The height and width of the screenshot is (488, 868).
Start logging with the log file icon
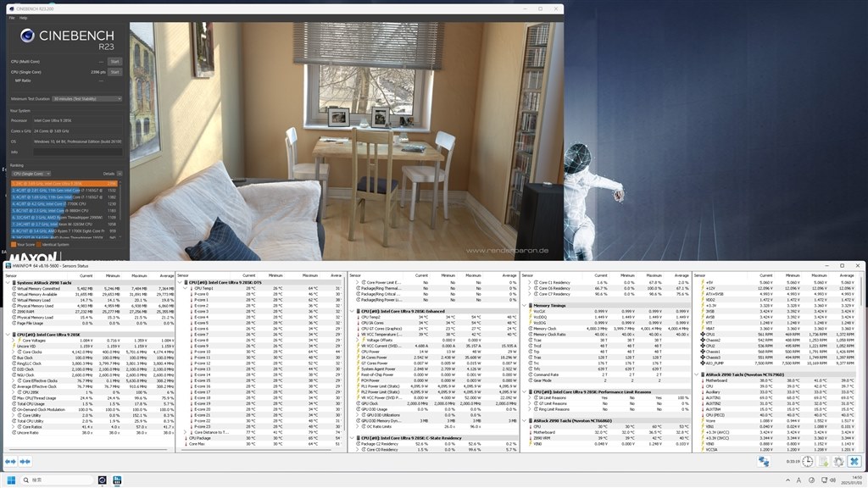coord(823,462)
